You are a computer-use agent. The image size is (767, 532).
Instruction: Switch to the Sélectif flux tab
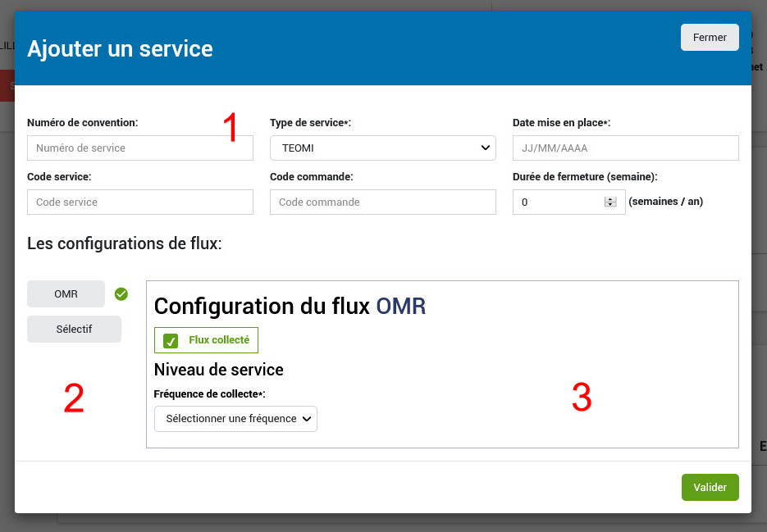[74, 330]
